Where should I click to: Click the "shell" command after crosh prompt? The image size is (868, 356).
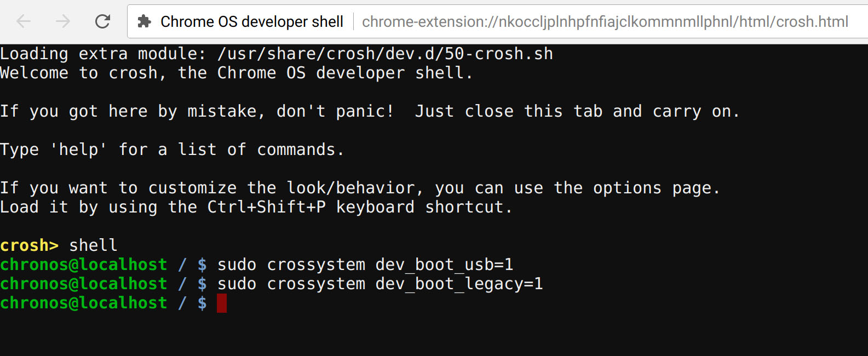[93, 245]
